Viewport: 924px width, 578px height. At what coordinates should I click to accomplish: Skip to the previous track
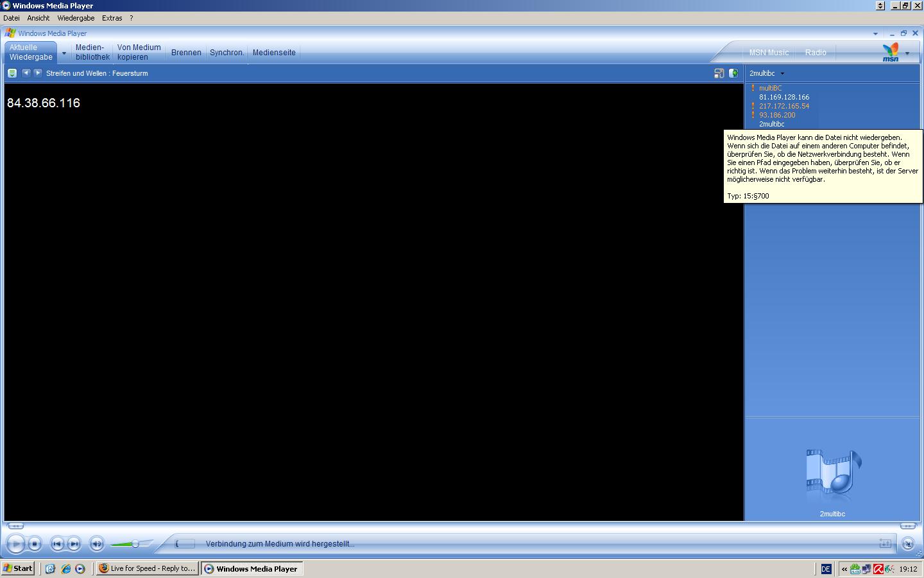pyautogui.click(x=57, y=544)
